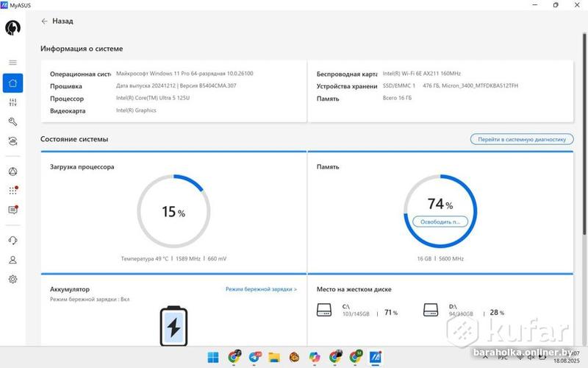This screenshot has width=588, height=368.
Task: Open the system update refresh icon
Action: pyautogui.click(x=12, y=141)
